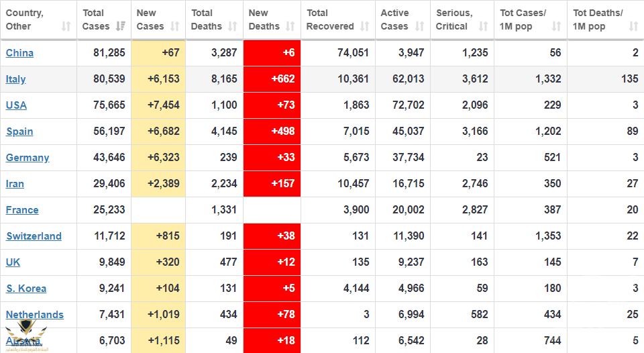Viewport: 644px width, 353px height.
Task: Open the UK country link
Action: click(x=13, y=262)
